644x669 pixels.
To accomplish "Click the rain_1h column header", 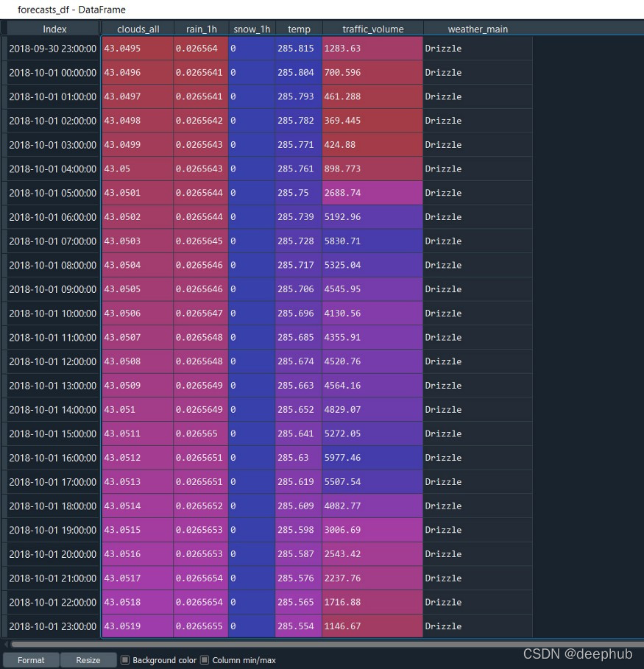I will coord(201,29).
